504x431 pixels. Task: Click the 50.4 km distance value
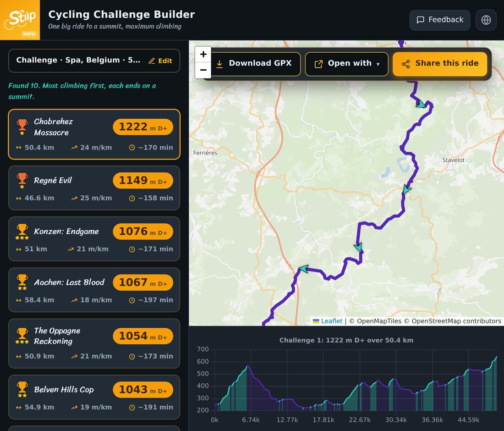click(39, 147)
